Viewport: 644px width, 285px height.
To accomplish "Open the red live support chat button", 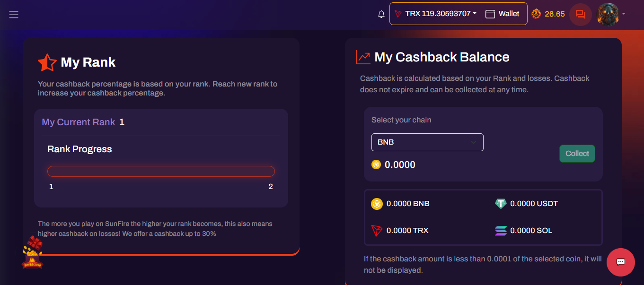I will coord(621,262).
